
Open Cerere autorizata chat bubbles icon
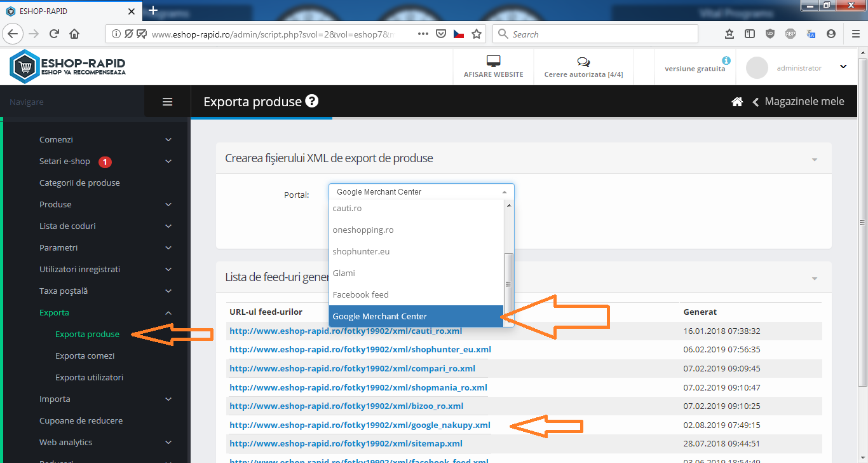click(583, 62)
